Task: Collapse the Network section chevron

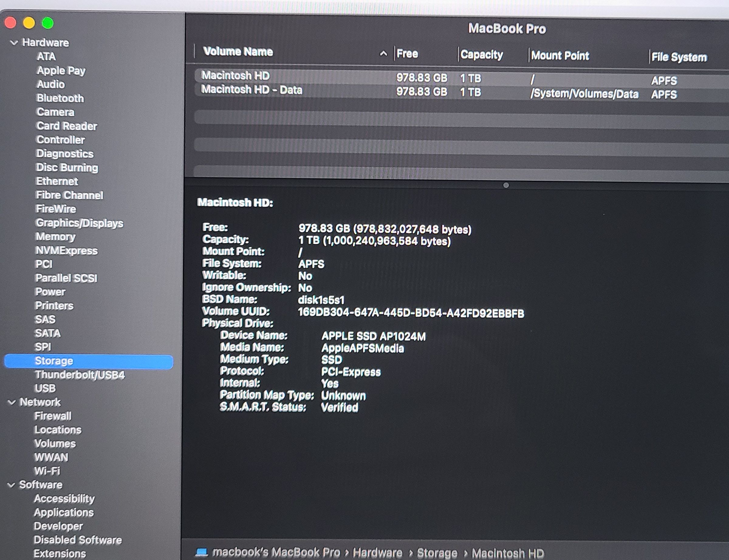Action: point(12,402)
